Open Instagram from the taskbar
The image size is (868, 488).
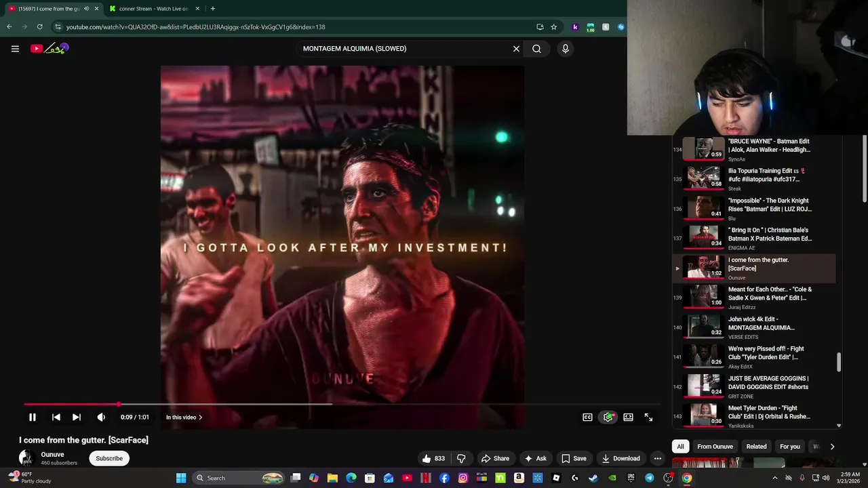coord(463,478)
